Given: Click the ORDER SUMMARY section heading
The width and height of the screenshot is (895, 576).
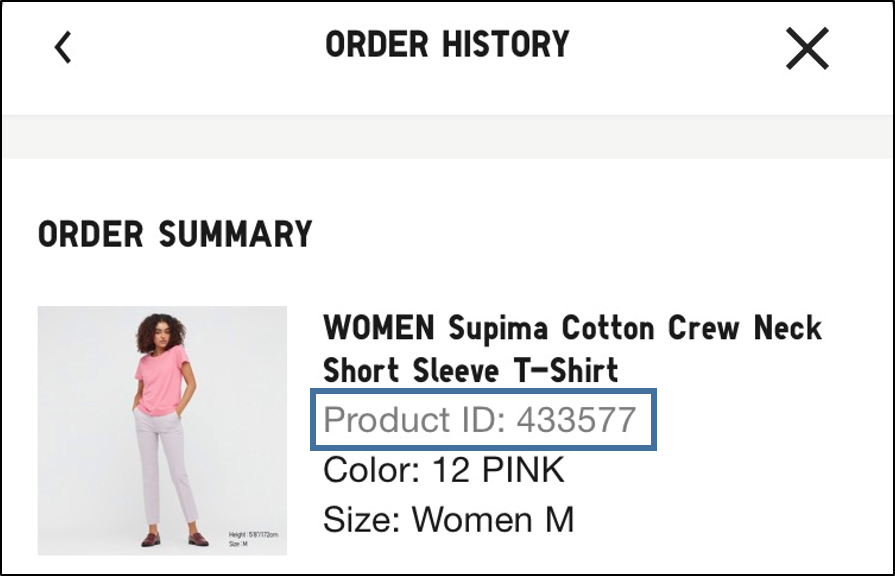Looking at the screenshot, I should pyautogui.click(x=175, y=234).
